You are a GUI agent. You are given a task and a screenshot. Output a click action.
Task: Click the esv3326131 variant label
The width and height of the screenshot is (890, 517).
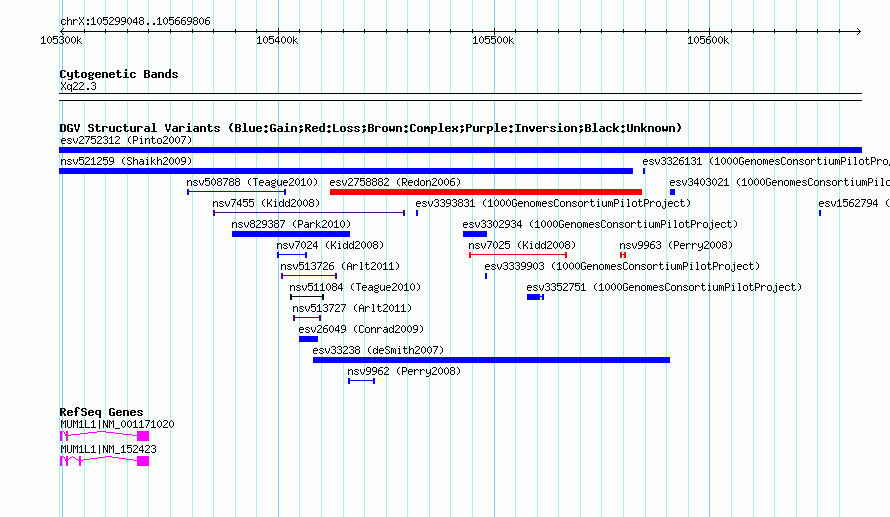[x=766, y=161]
